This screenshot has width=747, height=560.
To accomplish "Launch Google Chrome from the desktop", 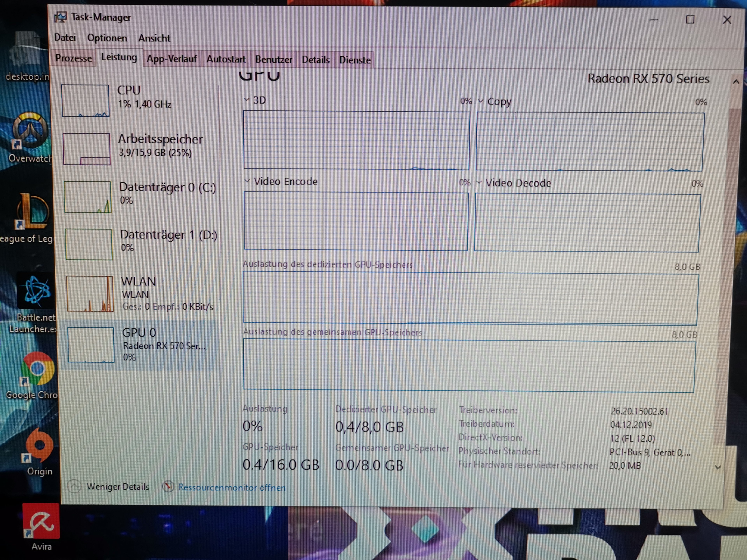I will click(37, 369).
